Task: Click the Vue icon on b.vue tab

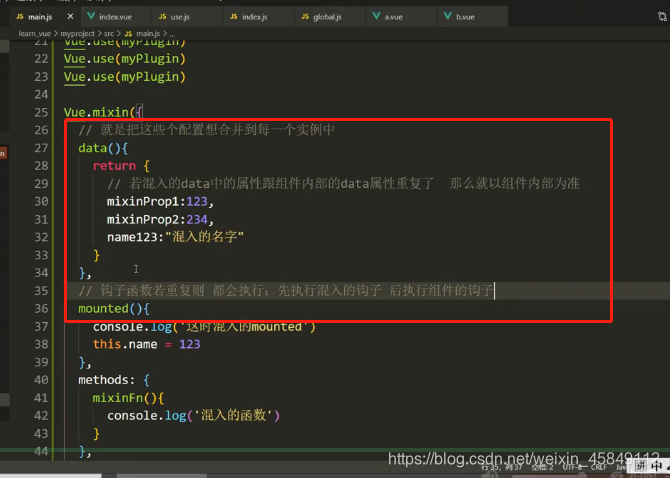Action: tap(447, 16)
